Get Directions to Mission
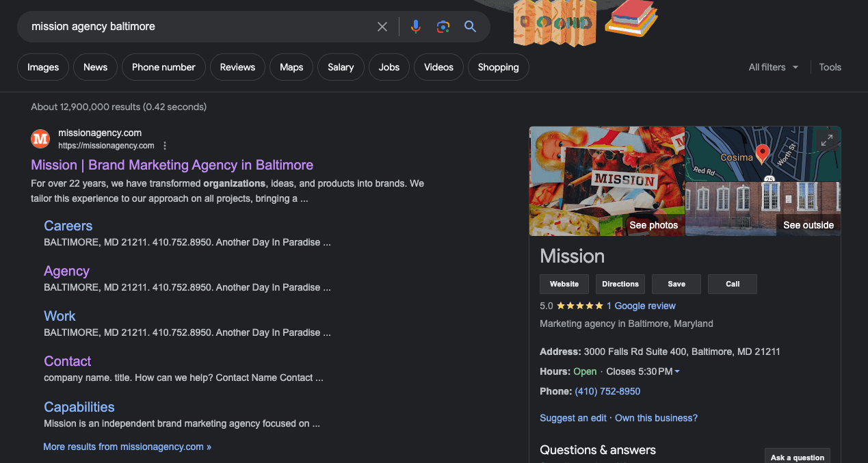Image resolution: width=868 pixels, height=463 pixels. pyautogui.click(x=620, y=284)
